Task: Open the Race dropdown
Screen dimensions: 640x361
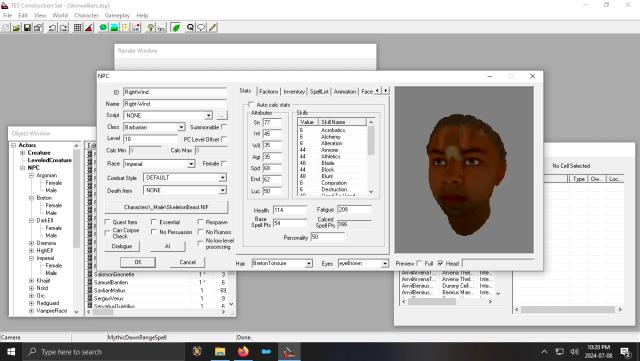Action: coord(191,164)
